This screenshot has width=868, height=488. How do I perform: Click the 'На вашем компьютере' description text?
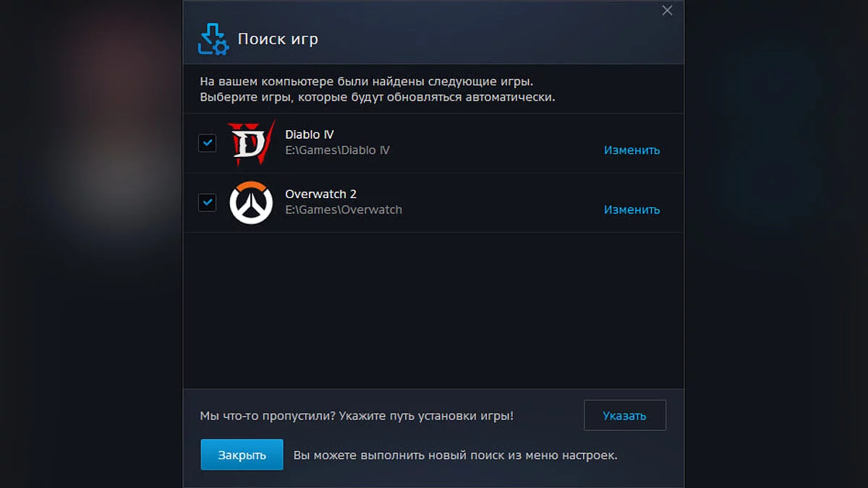371,81
